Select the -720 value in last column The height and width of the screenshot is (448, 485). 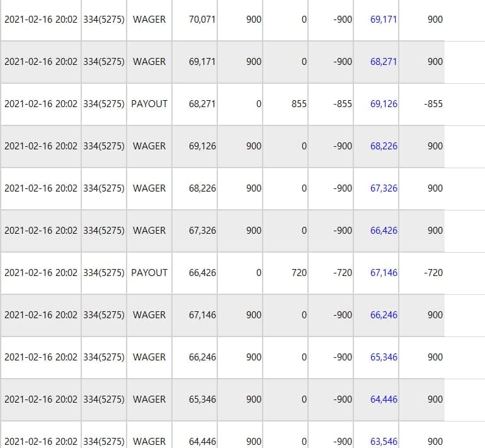tap(433, 273)
